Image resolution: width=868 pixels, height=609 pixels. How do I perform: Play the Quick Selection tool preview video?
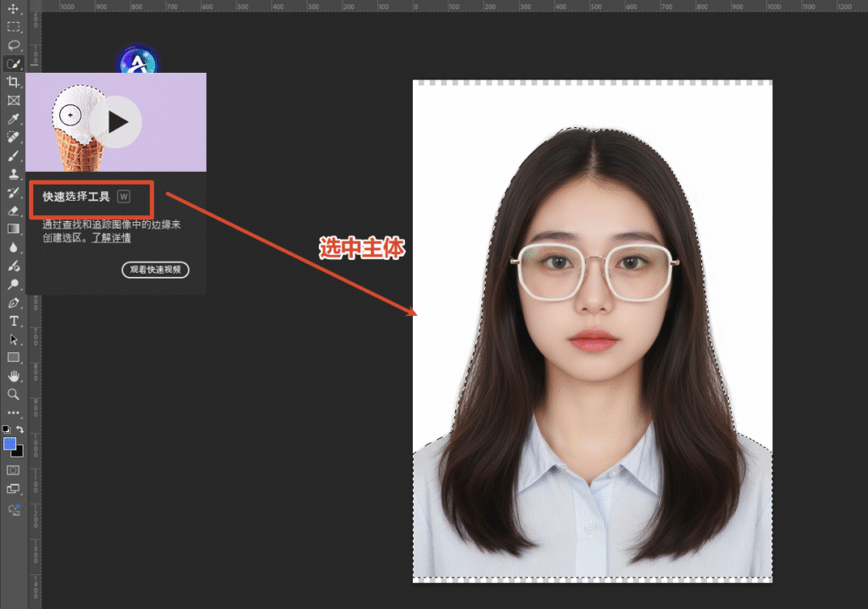point(115,122)
